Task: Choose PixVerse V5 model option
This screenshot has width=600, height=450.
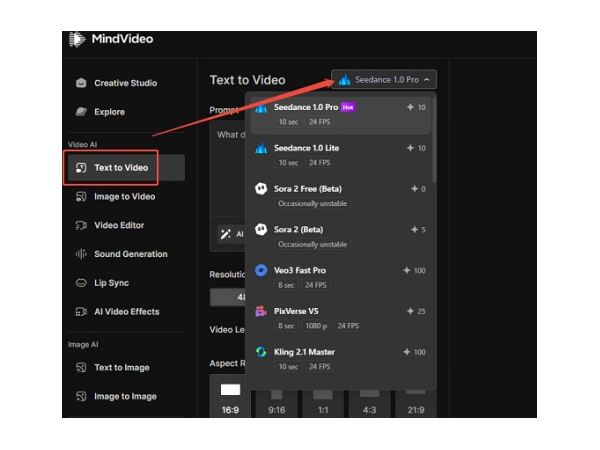Action: 341,318
